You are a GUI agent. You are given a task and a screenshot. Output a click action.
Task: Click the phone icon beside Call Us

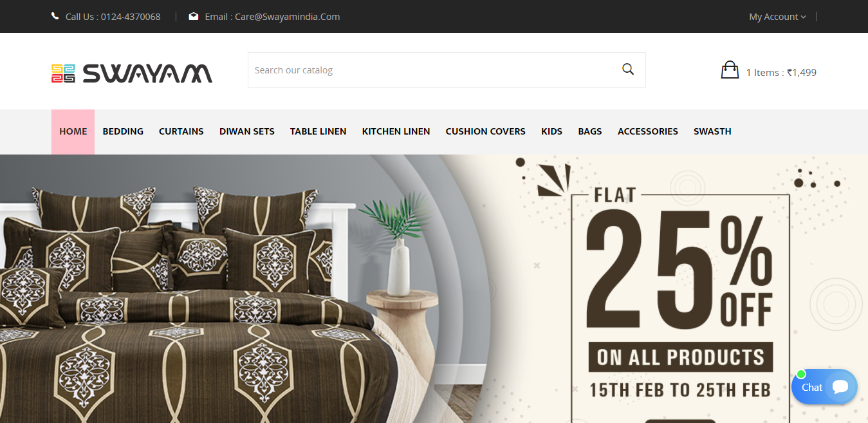[55, 16]
